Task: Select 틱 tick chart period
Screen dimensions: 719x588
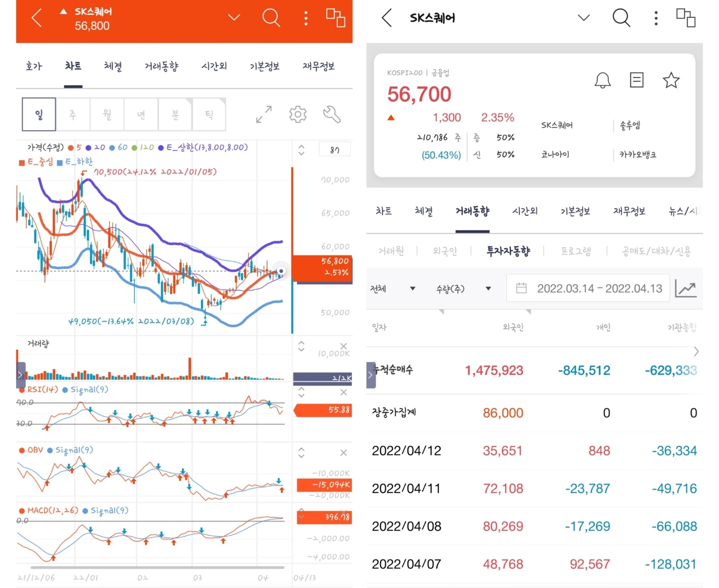Action: pyautogui.click(x=209, y=114)
